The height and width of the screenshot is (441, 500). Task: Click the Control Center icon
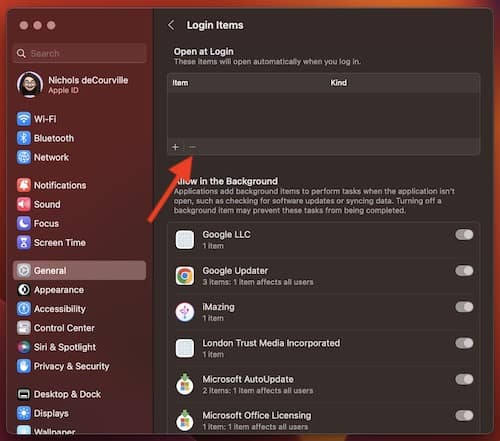(24, 328)
